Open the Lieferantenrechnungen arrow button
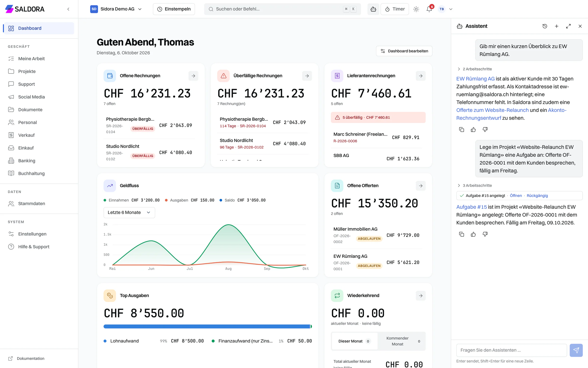Screen dimensions: 588x368 click(421, 76)
